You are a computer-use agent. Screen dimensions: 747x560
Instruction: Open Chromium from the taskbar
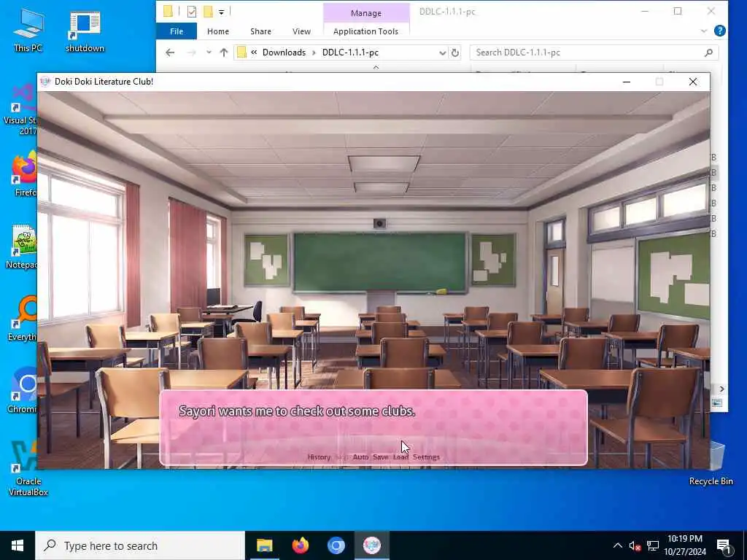pos(336,545)
